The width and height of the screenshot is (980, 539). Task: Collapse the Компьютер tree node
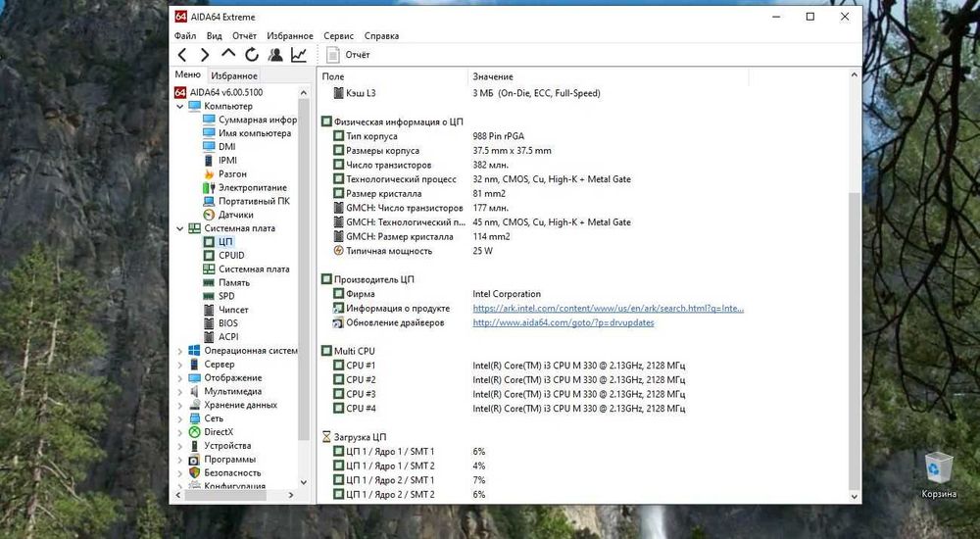(180, 106)
